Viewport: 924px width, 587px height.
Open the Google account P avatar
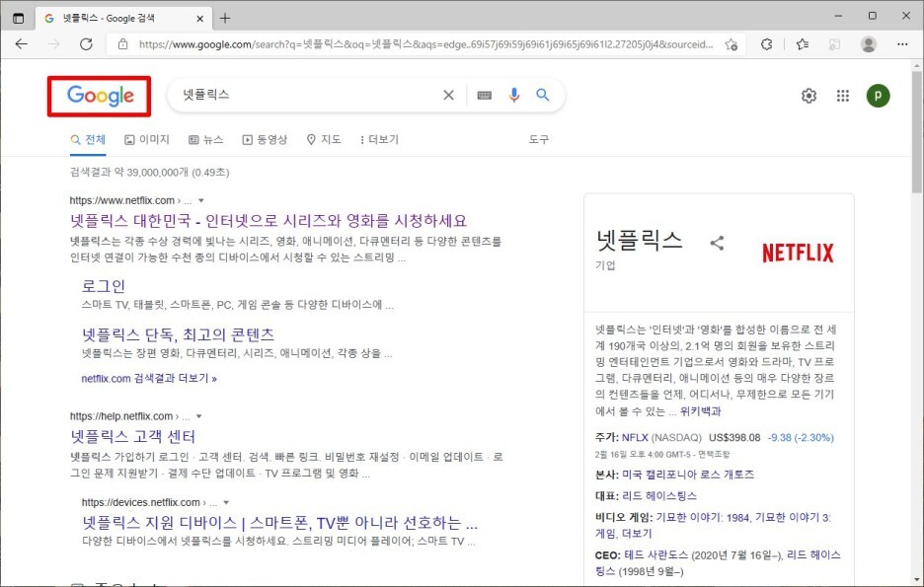pyautogui.click(x=878, y=96)
